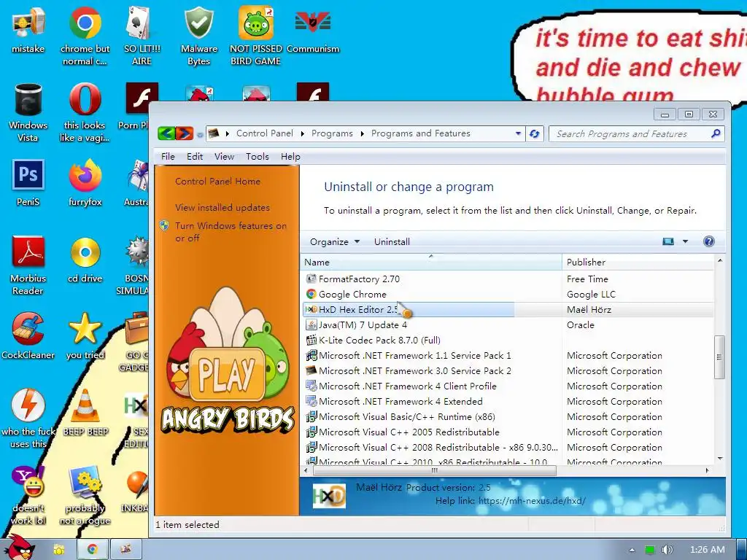The width and height of the screenshot is (747, 560).
Task: Open the Edit menu
Action: click(194, 157)
